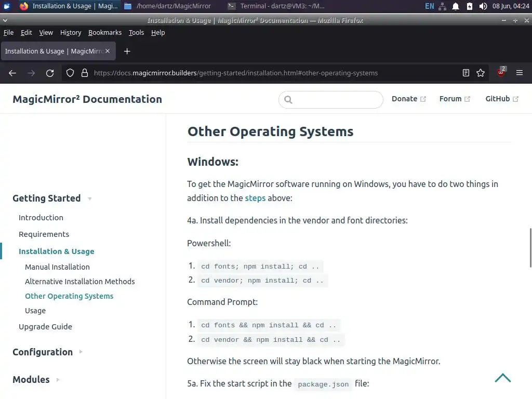Image resolution: width=532 pixels, height=399 pixels.
Task: Open the Donate link
Action: (408, 99)
